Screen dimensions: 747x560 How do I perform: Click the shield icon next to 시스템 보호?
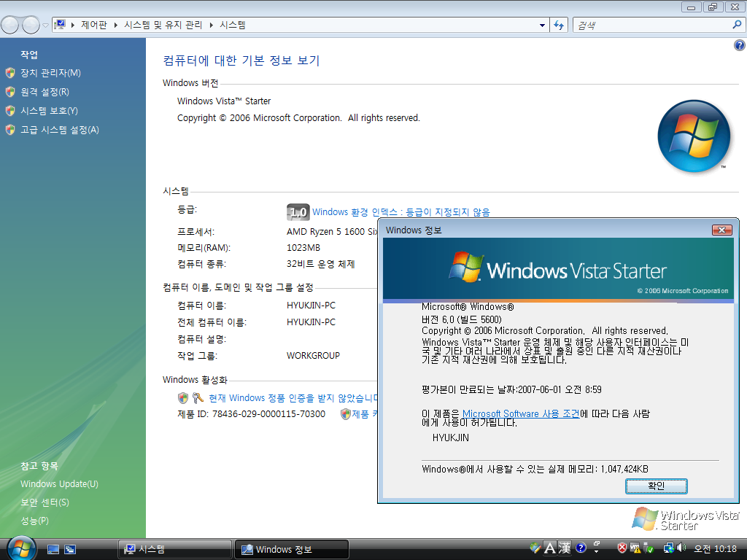coord(10,111)
